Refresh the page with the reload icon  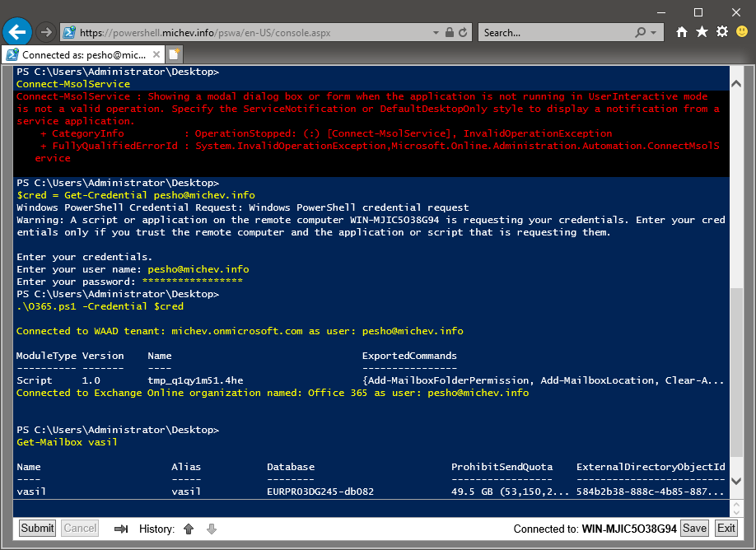tap(463, 32)
